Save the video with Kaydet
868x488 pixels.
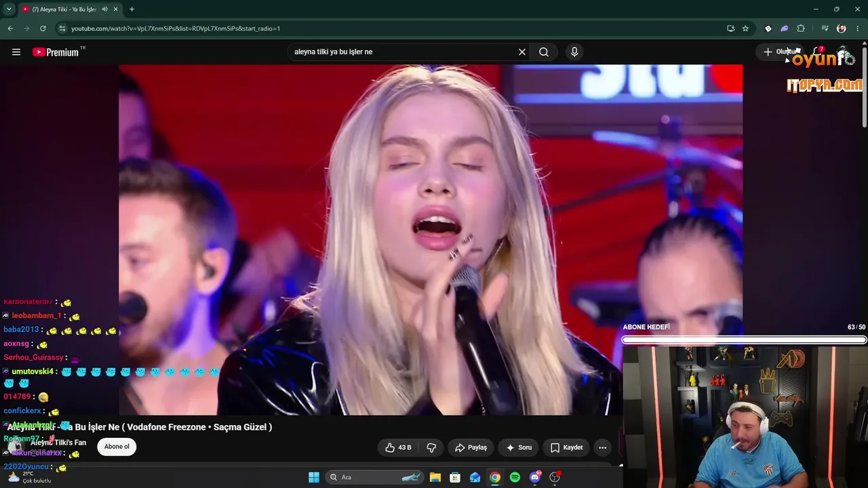tap(566, 447)
